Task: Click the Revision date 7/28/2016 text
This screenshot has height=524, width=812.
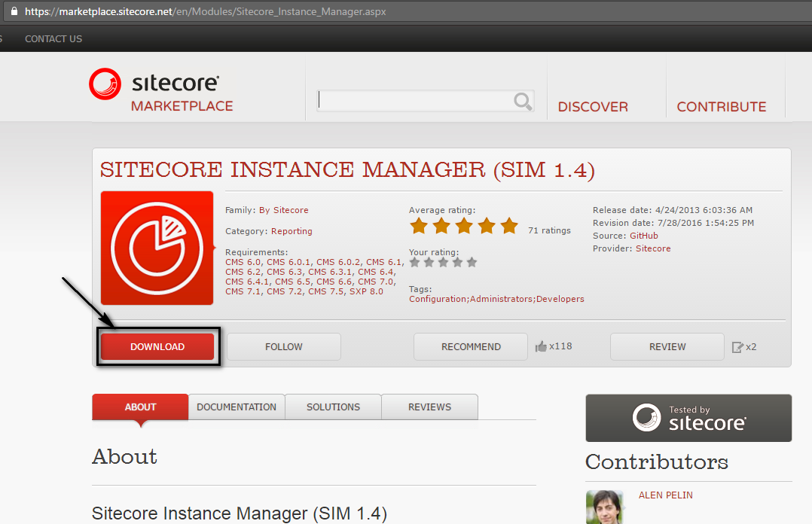Action: [x=673, y=223]
